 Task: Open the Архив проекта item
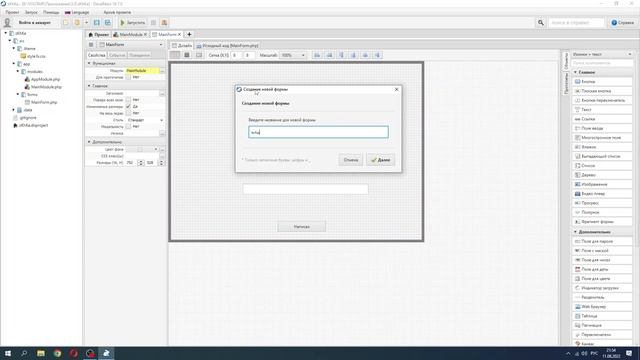(x=117, y=12)
